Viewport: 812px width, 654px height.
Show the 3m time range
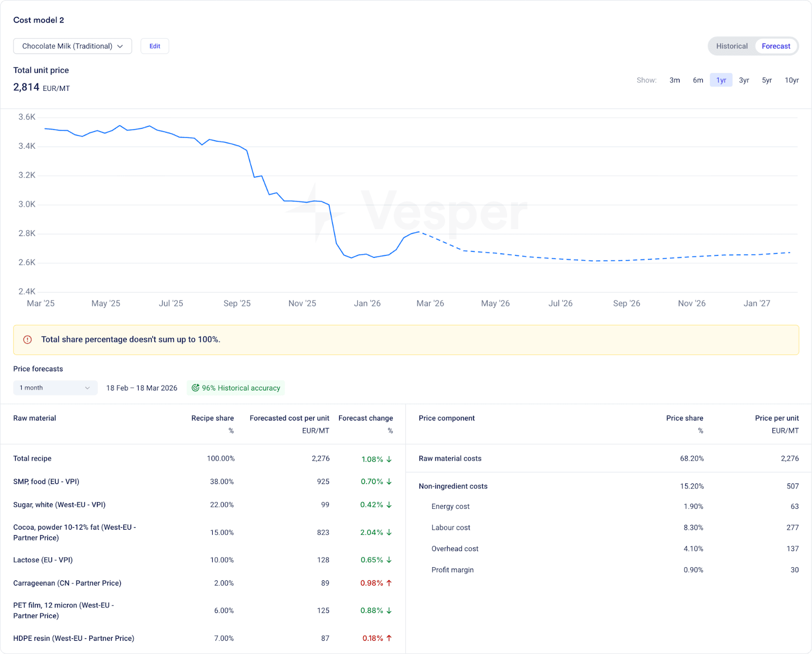click(674, 80)
